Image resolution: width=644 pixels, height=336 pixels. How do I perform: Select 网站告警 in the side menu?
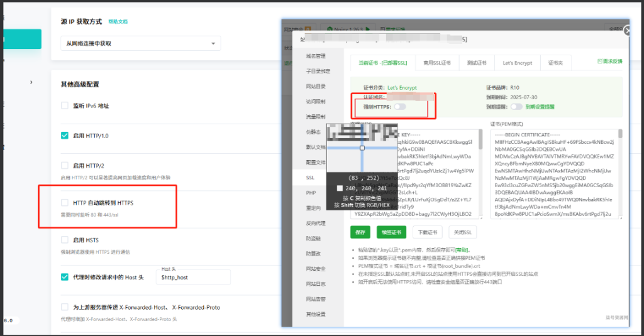(x=316, y=299)
